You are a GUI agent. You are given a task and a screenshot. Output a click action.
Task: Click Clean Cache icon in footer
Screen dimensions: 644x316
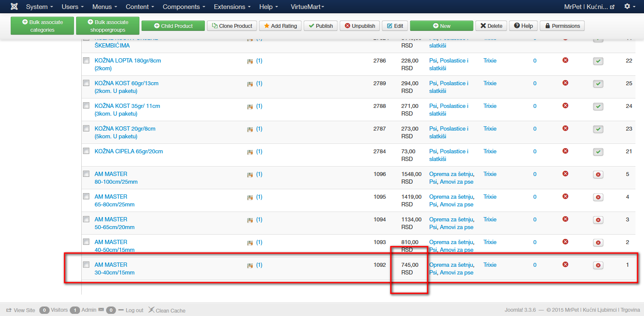pos(151,310)
